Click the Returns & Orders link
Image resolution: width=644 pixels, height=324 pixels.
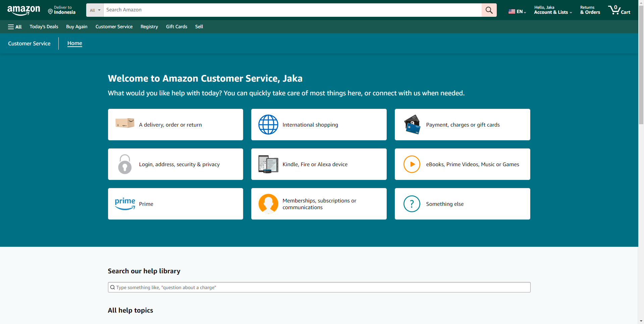tap(590, 10)
